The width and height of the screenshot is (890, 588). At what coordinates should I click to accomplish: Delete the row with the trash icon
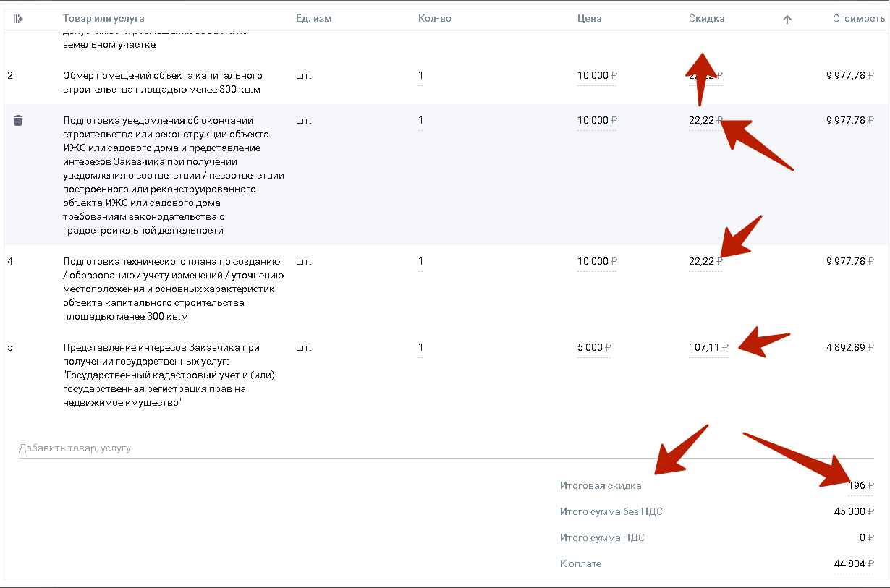(18, 121)
